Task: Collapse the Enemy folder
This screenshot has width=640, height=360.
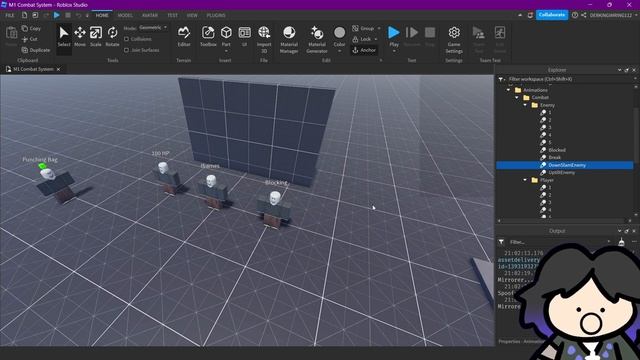Action: (525, 105)
